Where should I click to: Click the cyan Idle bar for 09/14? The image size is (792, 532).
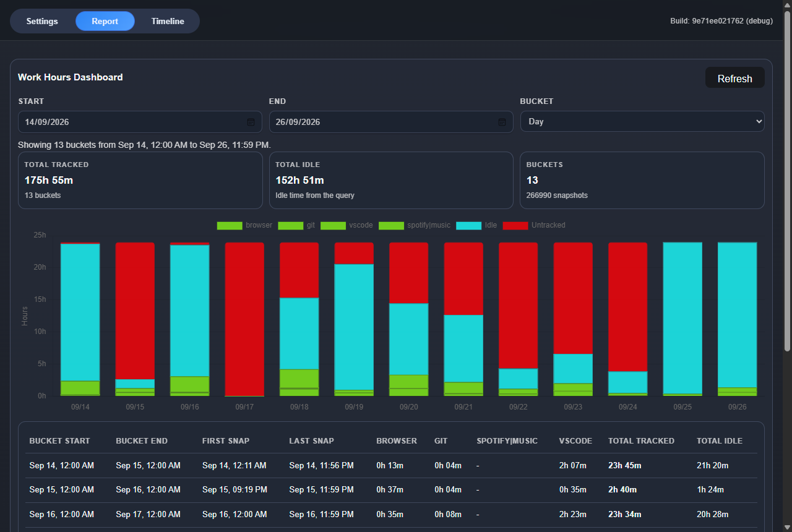80,312
